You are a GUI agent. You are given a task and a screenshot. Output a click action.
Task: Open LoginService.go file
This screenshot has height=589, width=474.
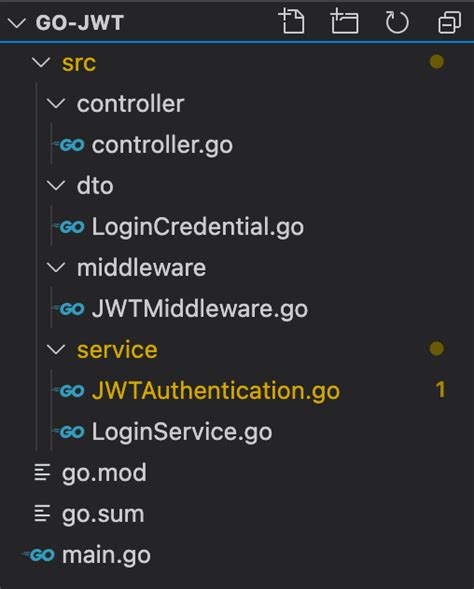pyautogui.click(x=182, y=432)
